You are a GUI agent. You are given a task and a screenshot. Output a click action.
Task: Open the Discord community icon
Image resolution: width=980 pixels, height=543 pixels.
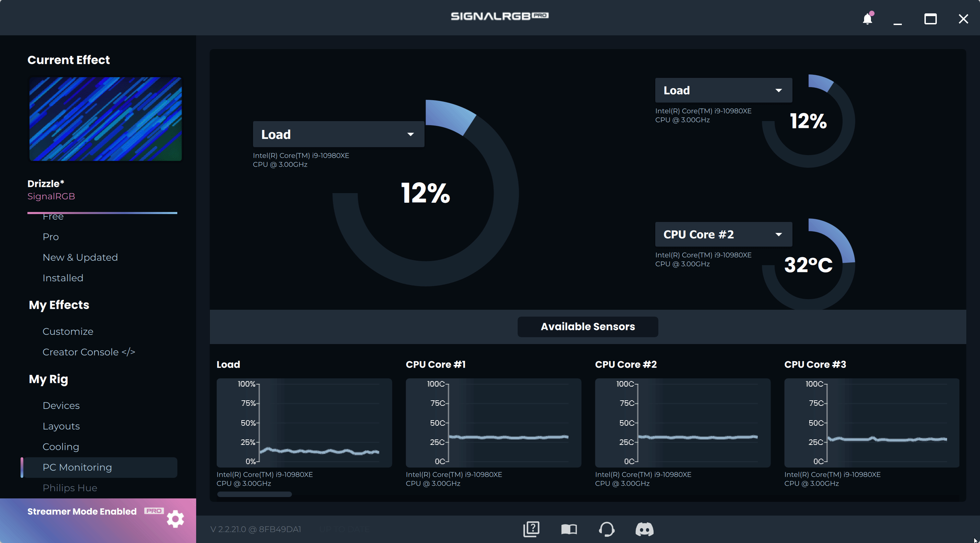click(x=644, y=529)
